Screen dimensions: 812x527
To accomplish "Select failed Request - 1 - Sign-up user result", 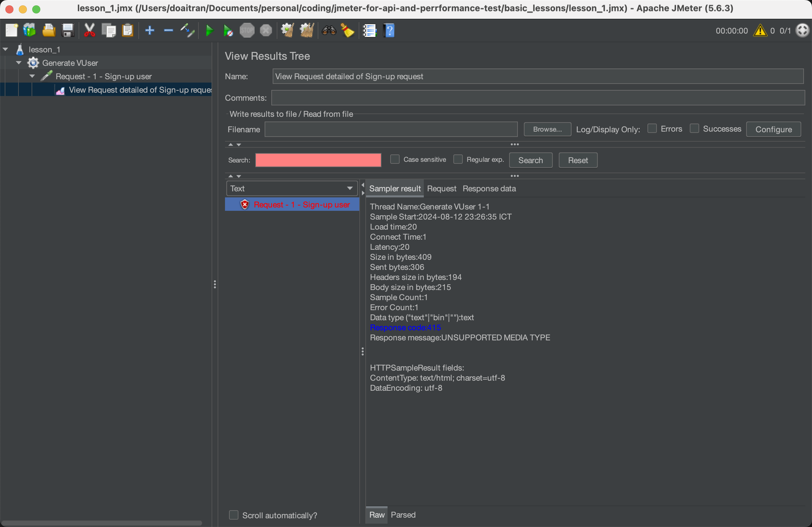I will coord(292,204).
